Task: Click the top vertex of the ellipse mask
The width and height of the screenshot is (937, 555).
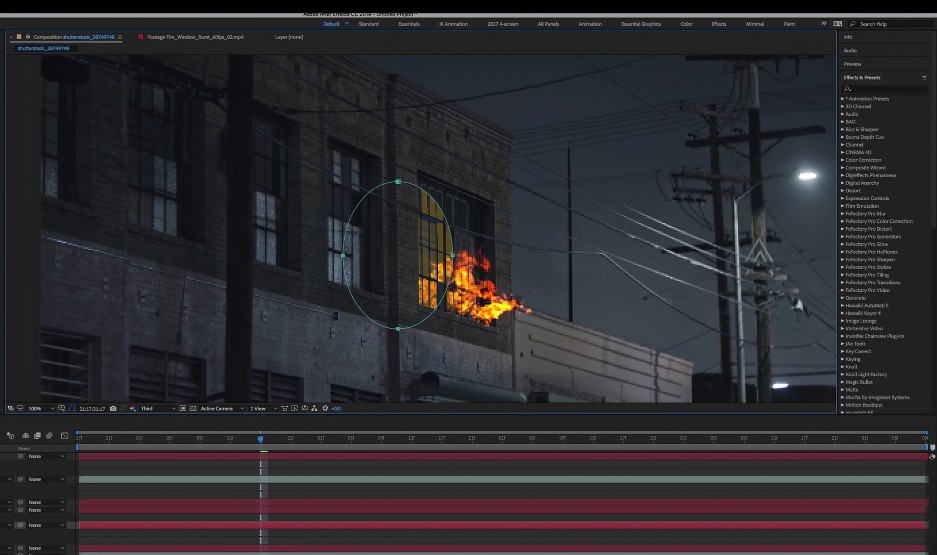Action: point(398,181)
